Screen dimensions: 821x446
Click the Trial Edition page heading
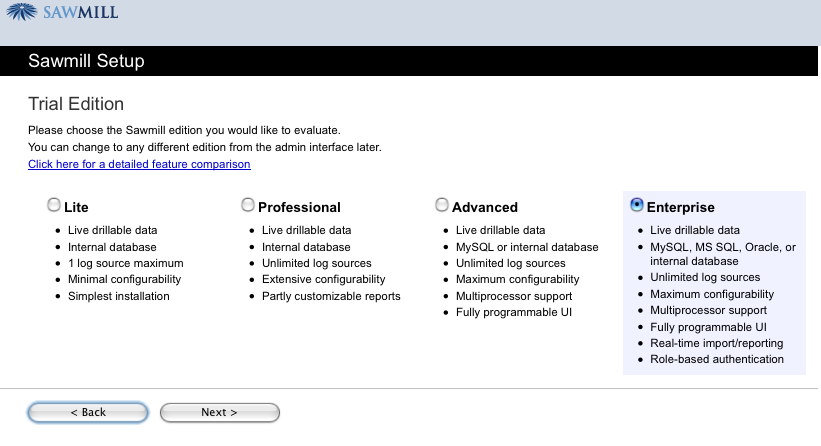[x=76, y=104]
